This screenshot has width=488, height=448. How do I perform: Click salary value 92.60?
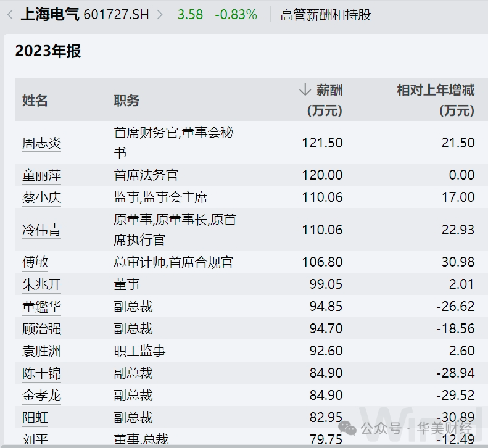click(326, 351)
